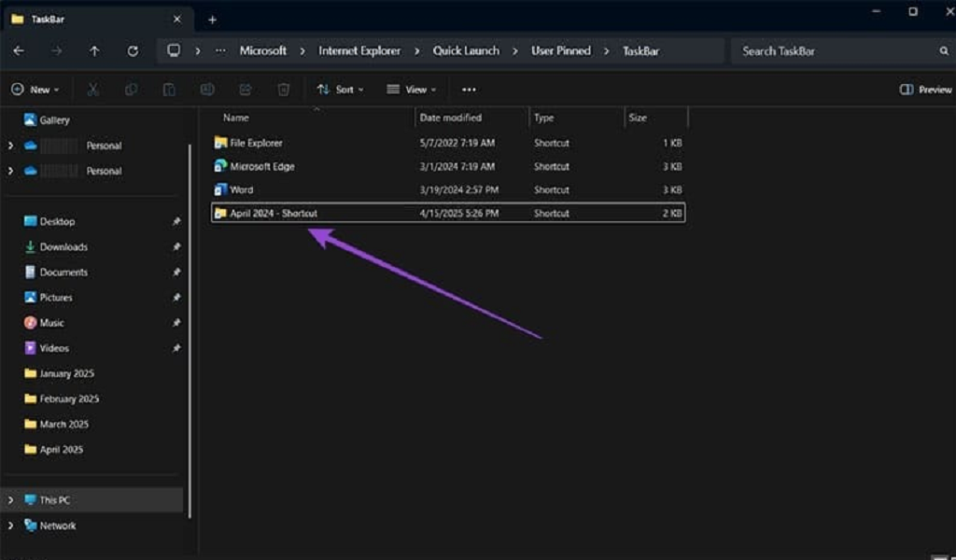The width and height of the screenshot is (956, 560).
Task: Toggle the Preview pane
Action: tap(925, 90)
